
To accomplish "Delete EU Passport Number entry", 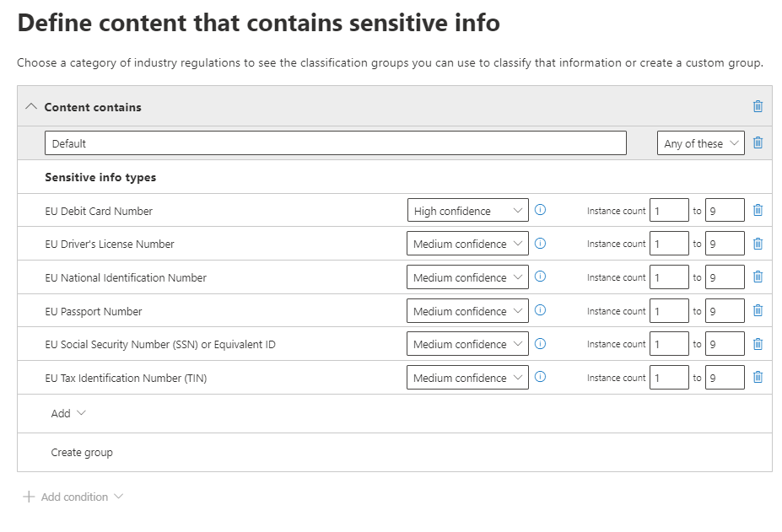I will click(757, 310).
